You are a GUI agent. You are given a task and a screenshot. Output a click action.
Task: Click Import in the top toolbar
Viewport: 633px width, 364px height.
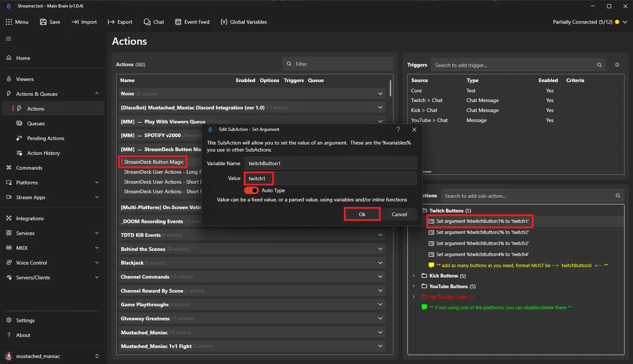[84, 22]
